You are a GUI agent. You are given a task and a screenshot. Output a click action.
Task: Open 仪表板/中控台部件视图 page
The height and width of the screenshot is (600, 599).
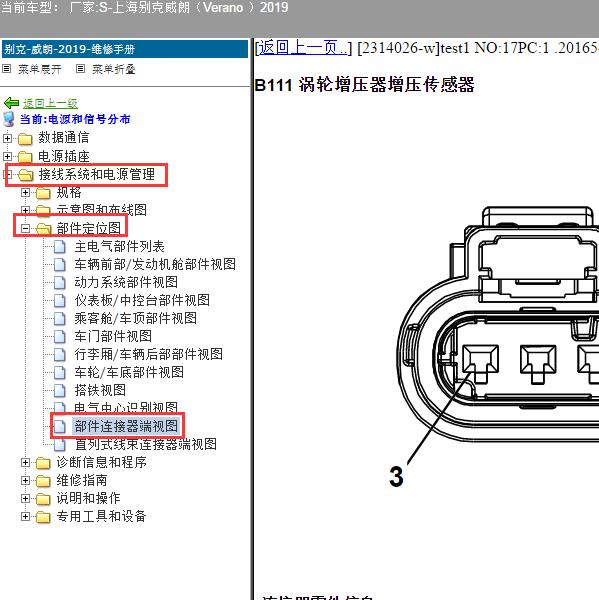coord(142,301)
